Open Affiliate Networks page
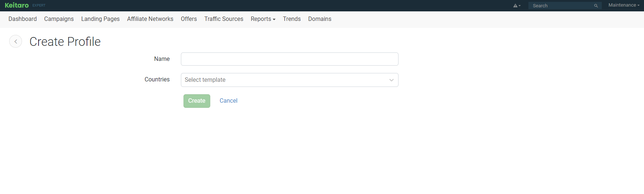 [x=150, y=19]
